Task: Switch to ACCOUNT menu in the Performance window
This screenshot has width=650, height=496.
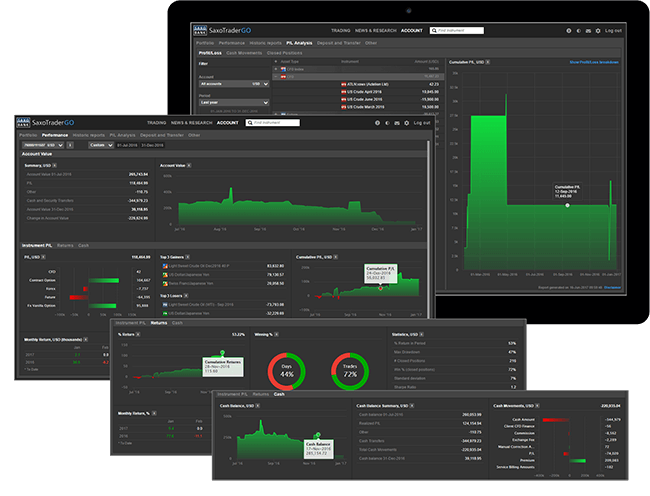Action: pyautogui.click(x=228, y=123)
